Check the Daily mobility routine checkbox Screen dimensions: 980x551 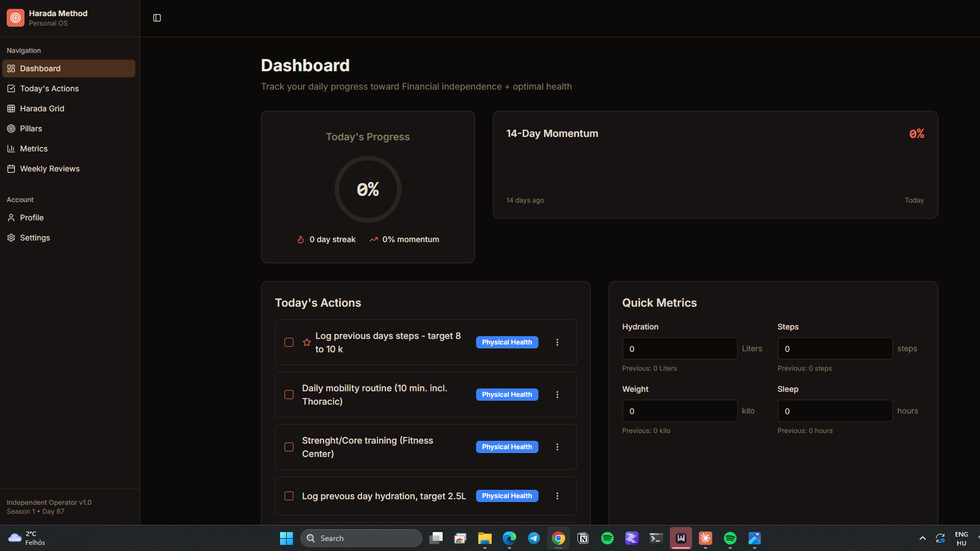coord(289,395)
